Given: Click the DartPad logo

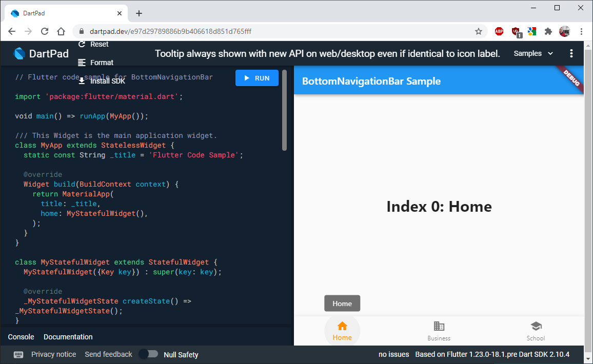Looking at the screenshot, I should pos(21,53).
